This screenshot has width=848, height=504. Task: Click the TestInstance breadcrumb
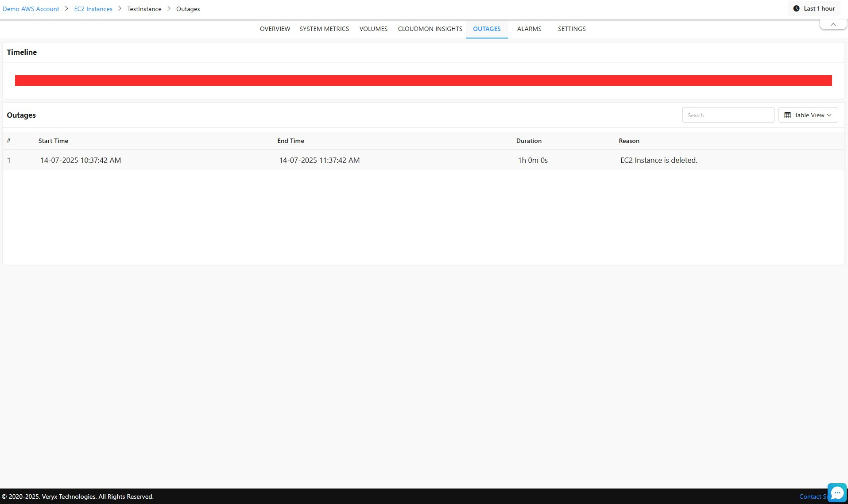coord(144,9)
